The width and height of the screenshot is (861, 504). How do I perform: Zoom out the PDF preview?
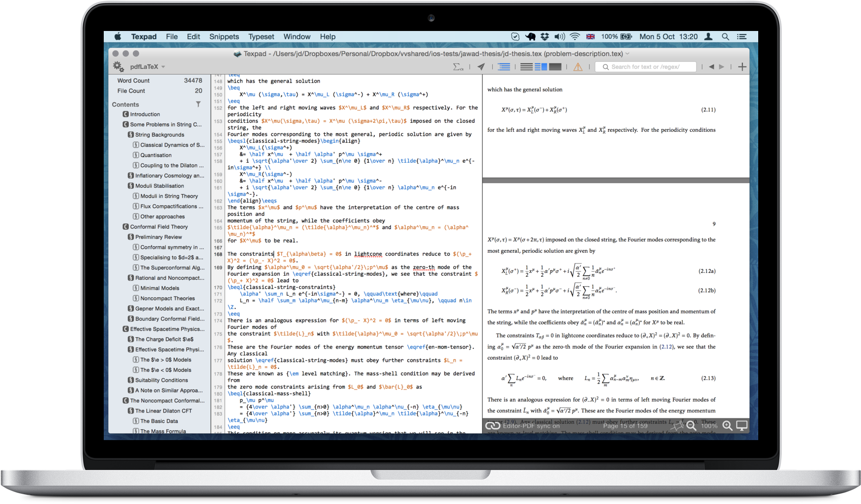coord(691,426)
